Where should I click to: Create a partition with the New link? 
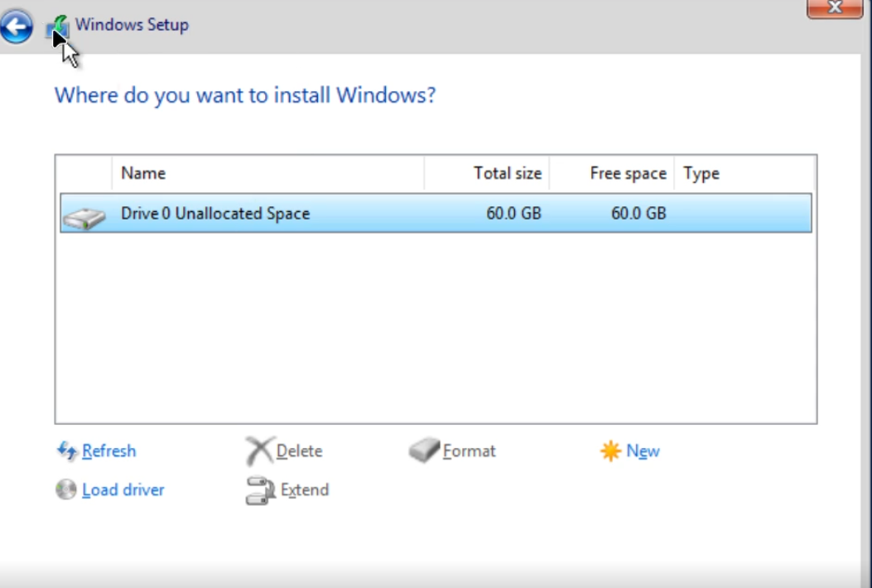click(643, 451)
